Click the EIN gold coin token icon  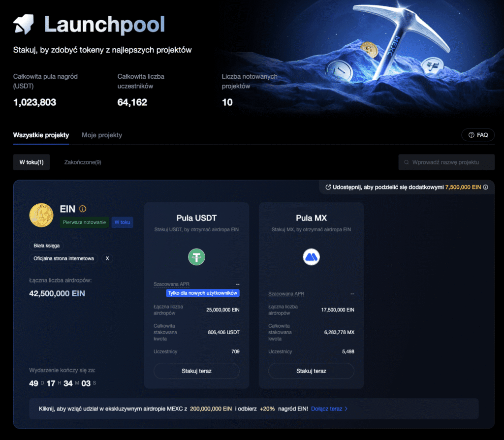(x=41, y=215)
